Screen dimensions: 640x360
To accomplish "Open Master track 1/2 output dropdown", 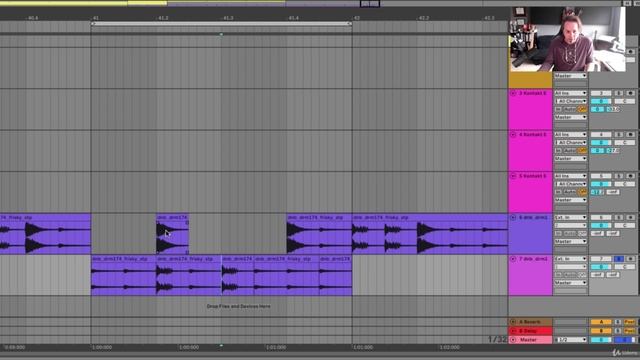I will click(x=570, y=340).
